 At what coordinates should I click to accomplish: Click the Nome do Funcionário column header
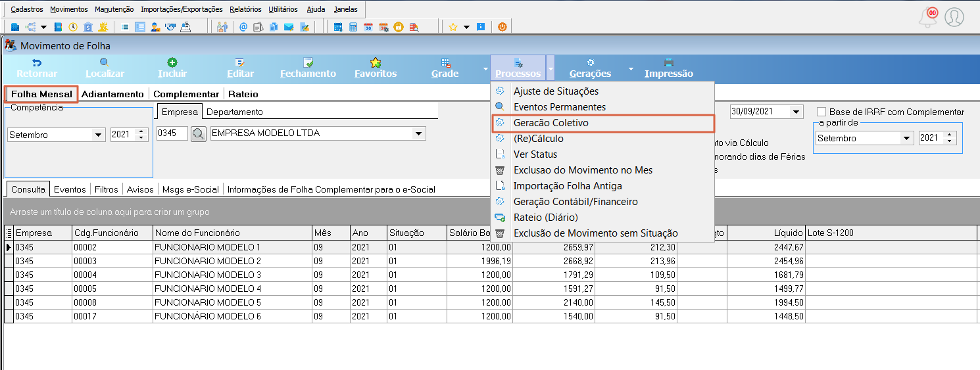point(232,233)
